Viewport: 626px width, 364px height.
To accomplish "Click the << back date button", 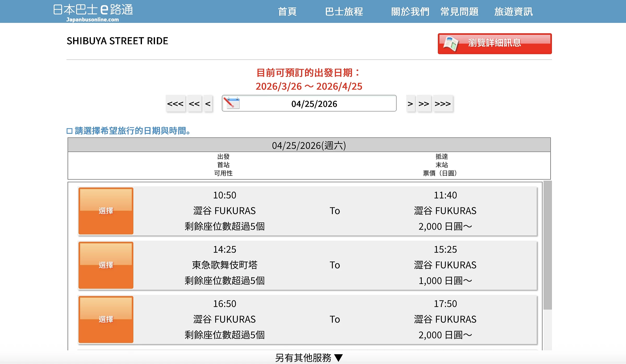I will [x=194, y=104].
